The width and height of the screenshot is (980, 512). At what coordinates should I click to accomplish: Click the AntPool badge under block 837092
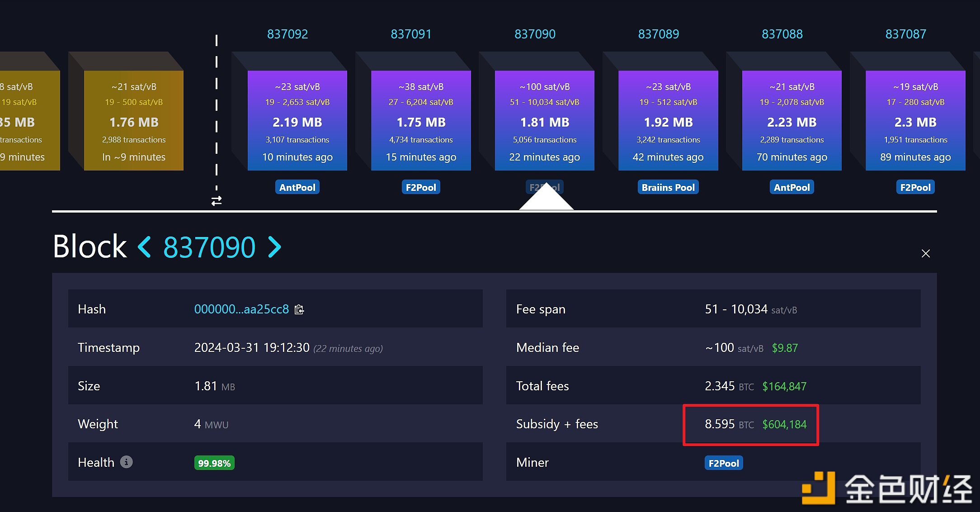[297, 187]
